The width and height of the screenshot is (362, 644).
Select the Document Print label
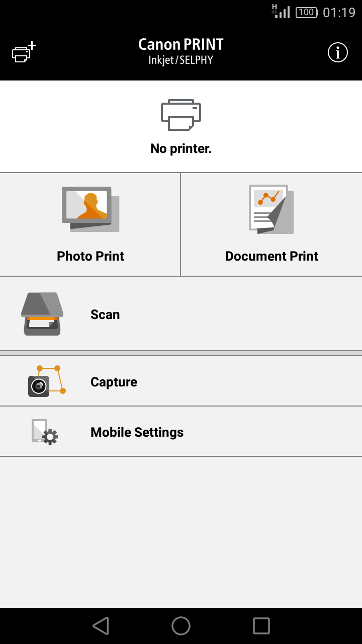pyautogui.click(x=271, y=256)
